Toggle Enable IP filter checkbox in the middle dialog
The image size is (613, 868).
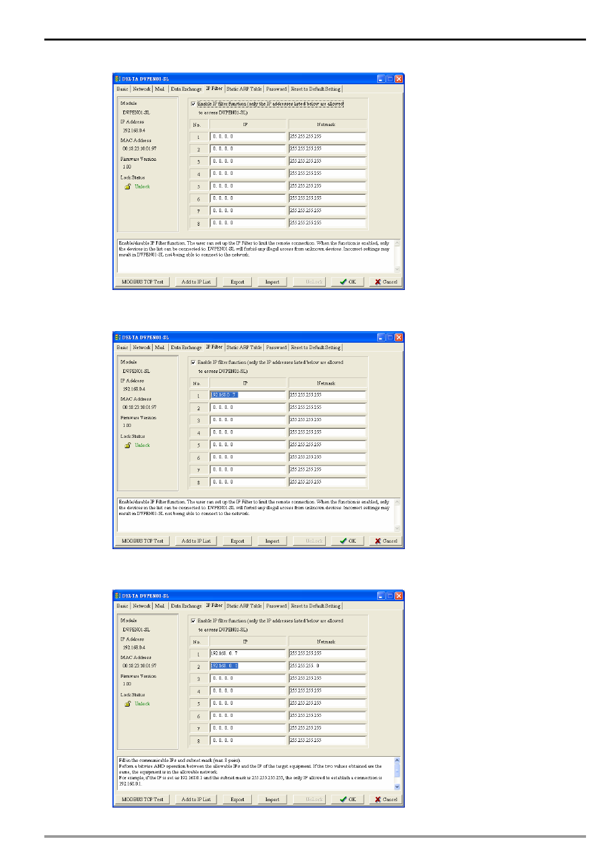pyautogui.click(x=193, y=362)
